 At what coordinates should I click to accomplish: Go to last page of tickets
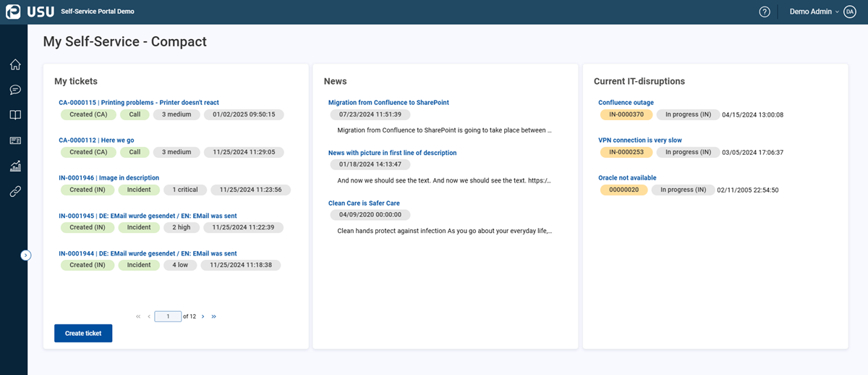pyautogui.click(x=213, y=316)
